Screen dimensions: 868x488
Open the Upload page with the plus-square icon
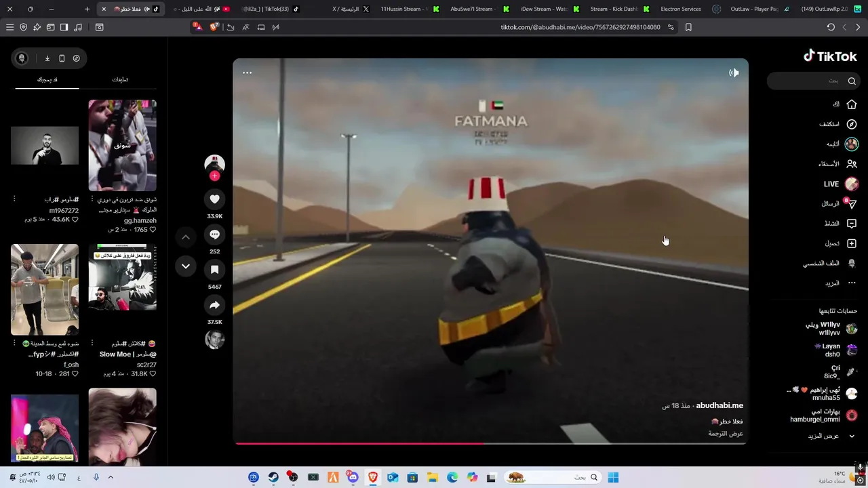point(852,243)
